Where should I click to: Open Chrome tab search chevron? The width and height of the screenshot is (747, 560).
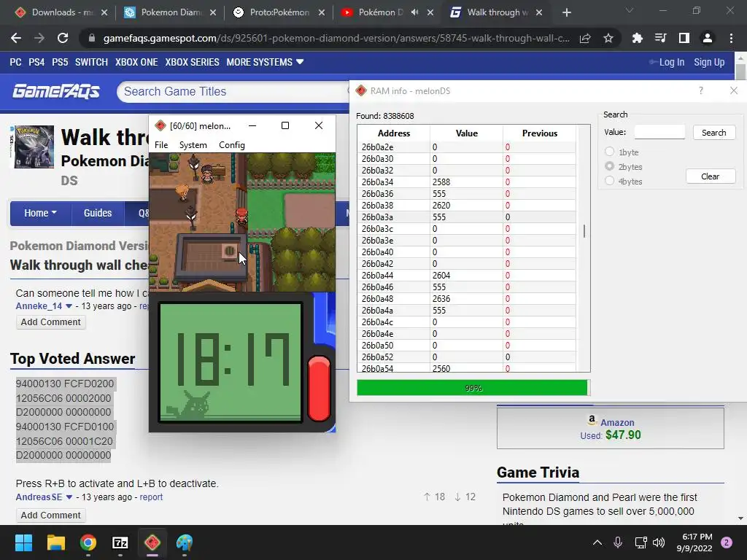pos(630,10)
